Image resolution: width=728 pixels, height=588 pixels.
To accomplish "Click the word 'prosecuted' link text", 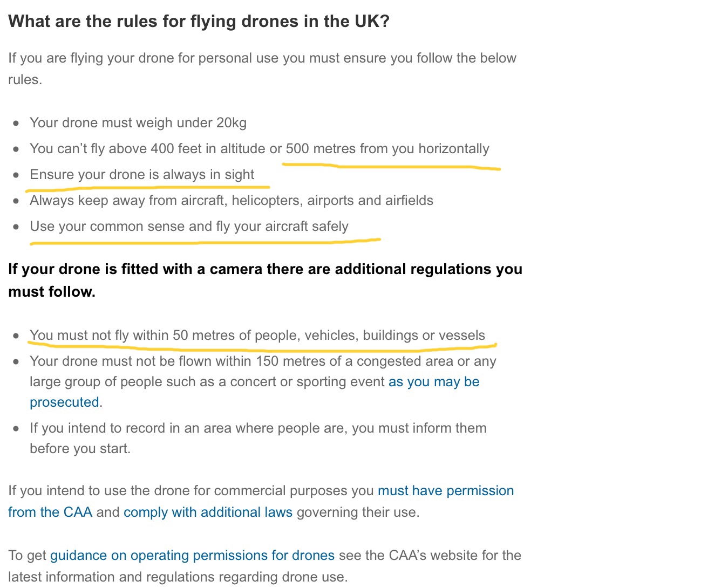I will click(x=64, y=402).
